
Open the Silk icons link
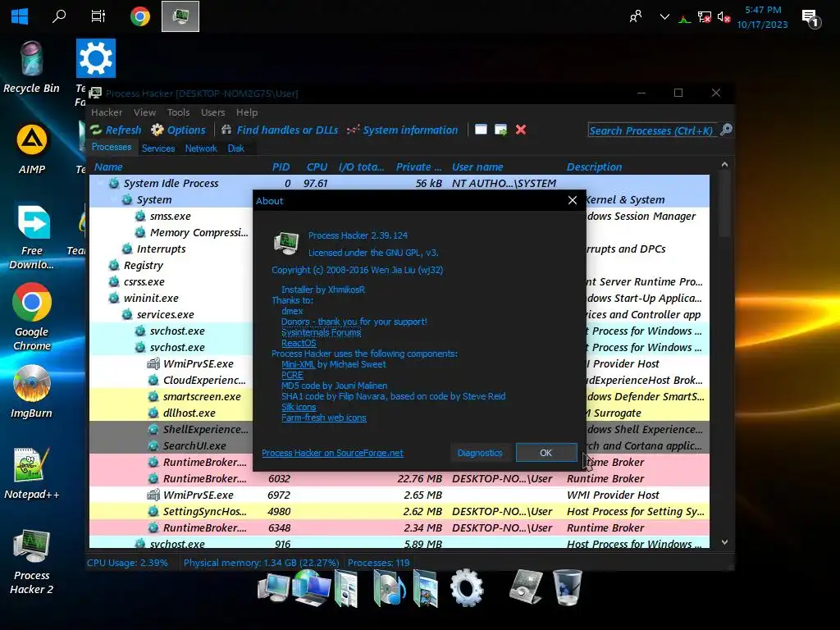click(299, 407)
